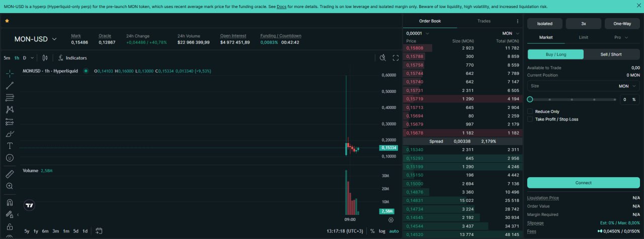Pick the text annotation tool
644x239 pixels.
(10, 146)
